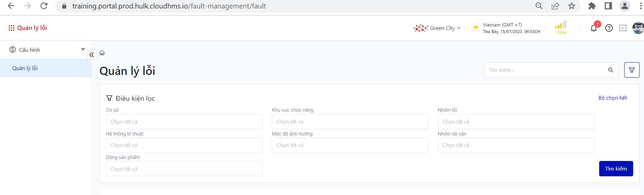Go to home breadcrumb icon
This screenshot has height=195, width=644.
point(102,53)
